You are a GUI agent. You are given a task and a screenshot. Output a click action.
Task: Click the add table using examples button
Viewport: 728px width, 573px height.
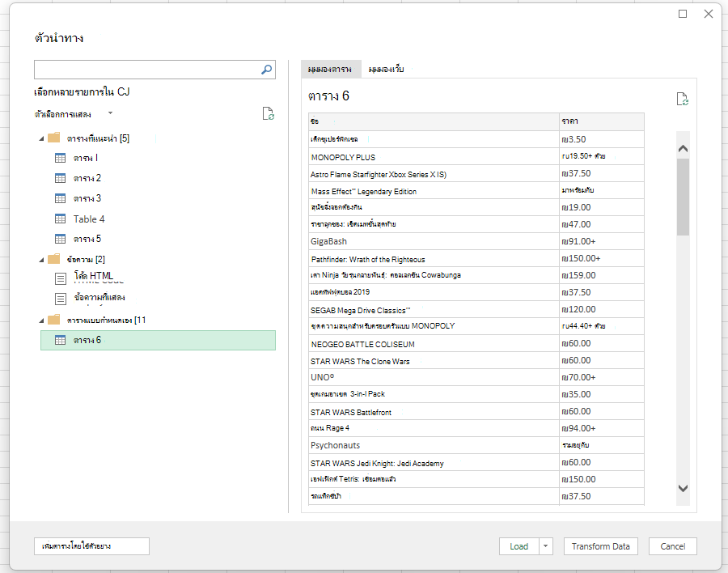coord(91,546)
